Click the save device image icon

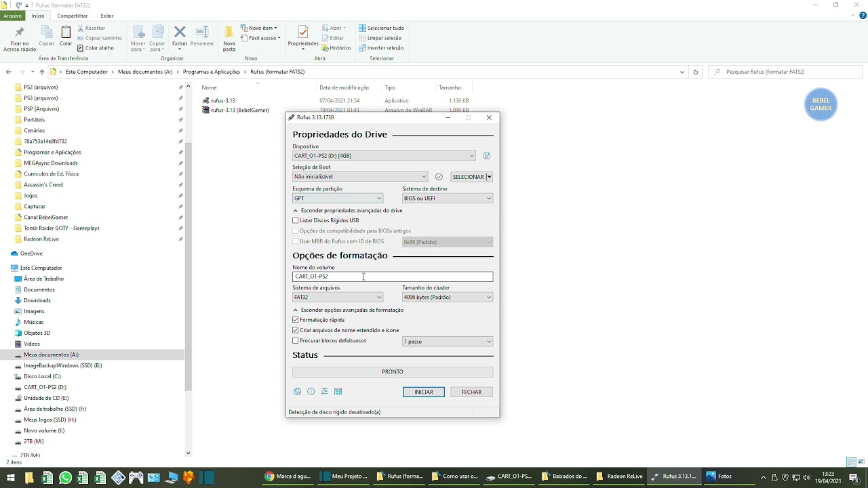[x=487, y=156]
